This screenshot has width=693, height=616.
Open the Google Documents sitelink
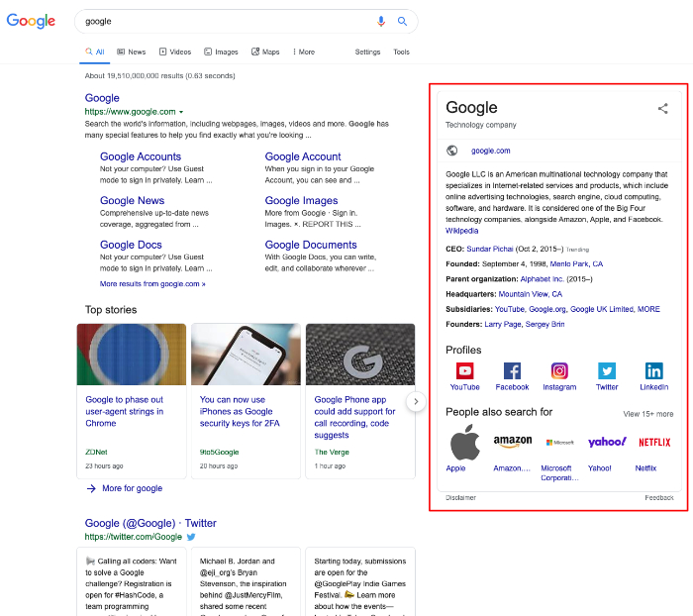coord(311,245)
